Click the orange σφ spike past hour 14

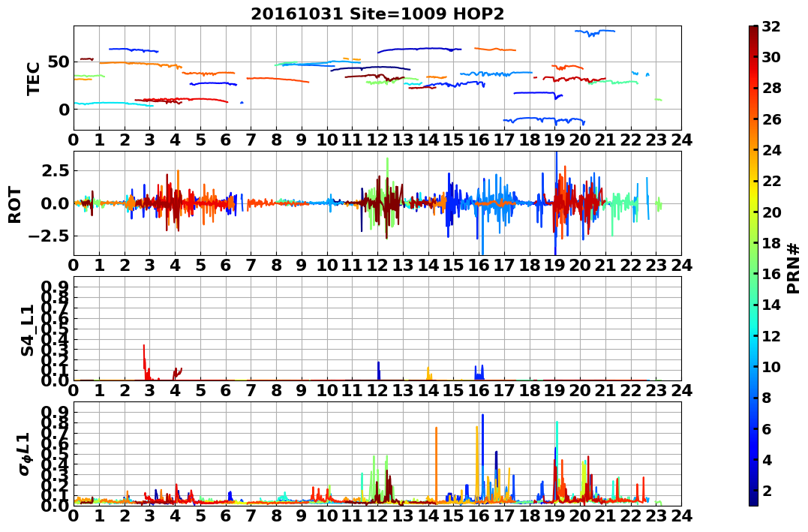click(436, 464)
